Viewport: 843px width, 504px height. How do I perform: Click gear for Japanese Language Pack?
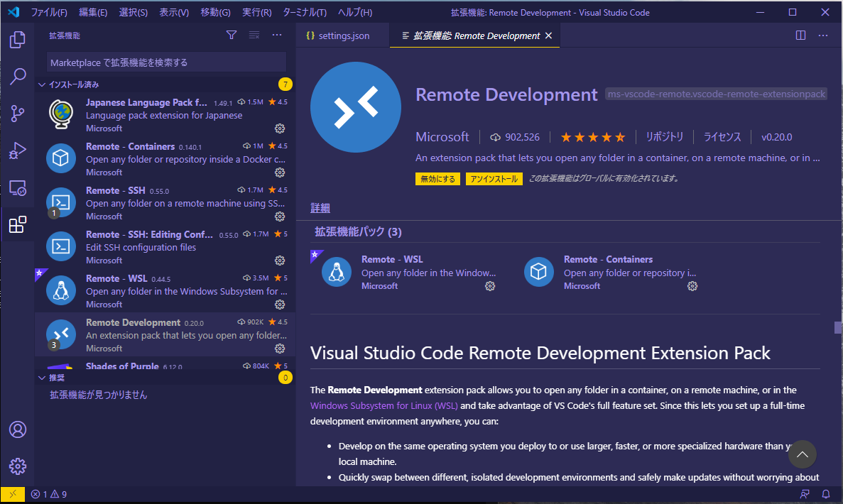click(280, 128)
